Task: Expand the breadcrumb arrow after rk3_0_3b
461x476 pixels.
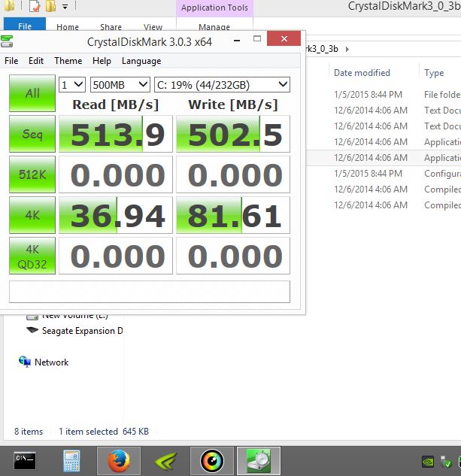Action: point(347,49)
